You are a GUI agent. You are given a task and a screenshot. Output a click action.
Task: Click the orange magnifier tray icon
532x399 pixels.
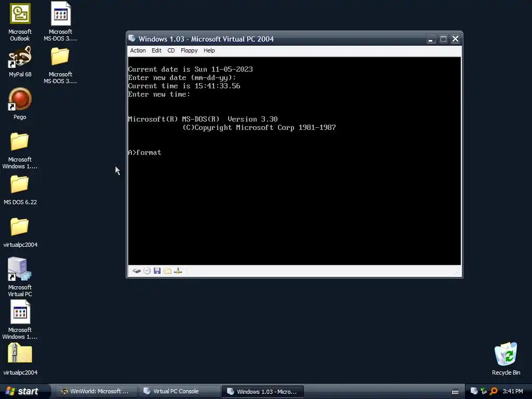(x=494, y=391)
